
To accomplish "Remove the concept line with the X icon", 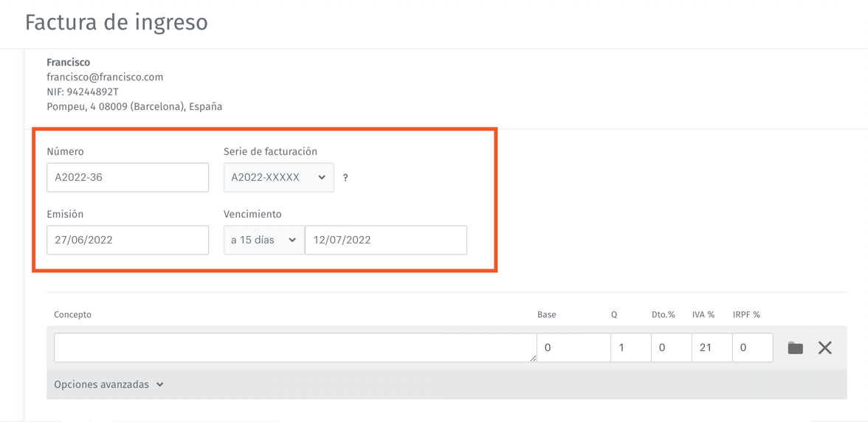I will pyautogui.click(x=824, y=348).
